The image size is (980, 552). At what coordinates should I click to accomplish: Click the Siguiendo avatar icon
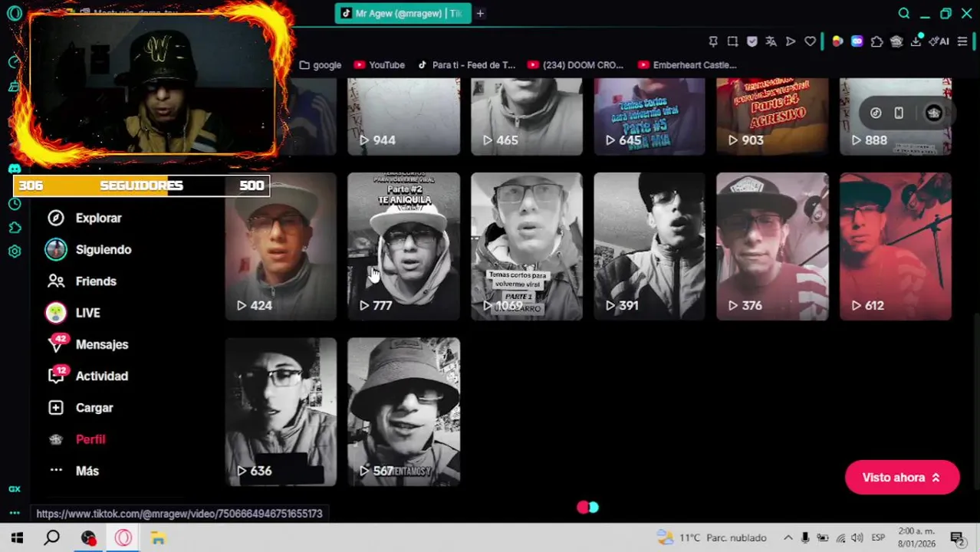[56, 249]
